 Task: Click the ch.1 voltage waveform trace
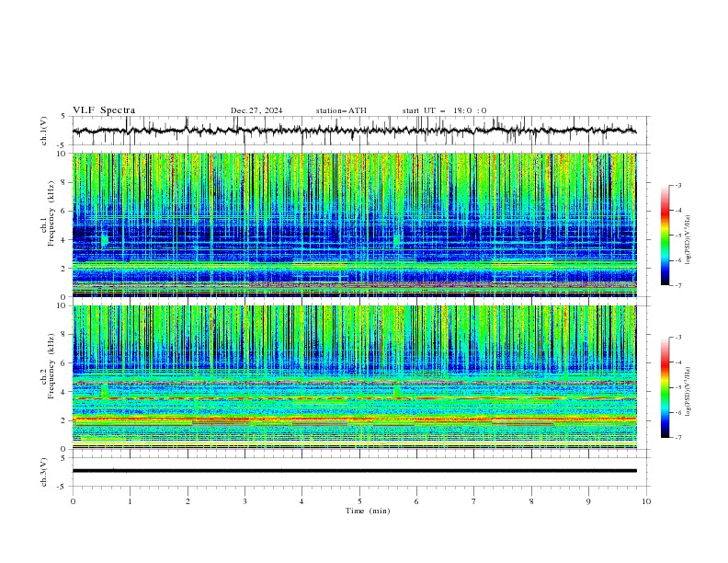click(354, 131)
